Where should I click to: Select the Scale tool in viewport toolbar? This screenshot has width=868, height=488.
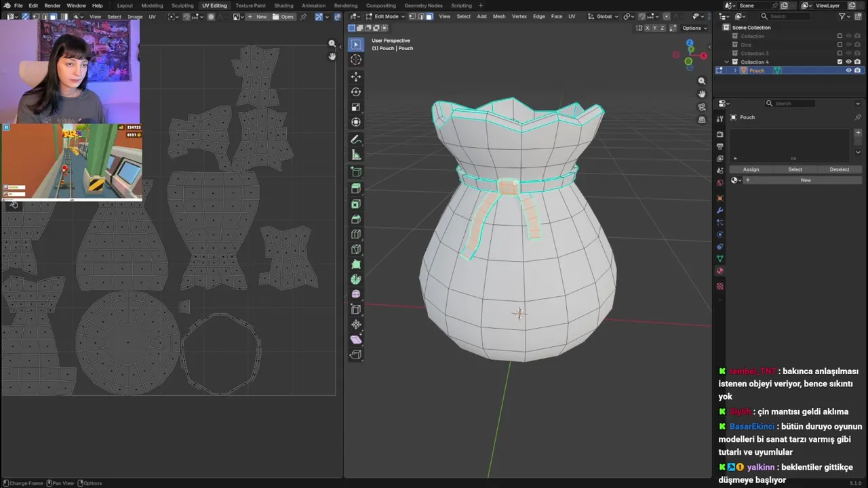(x=356, y=107)
